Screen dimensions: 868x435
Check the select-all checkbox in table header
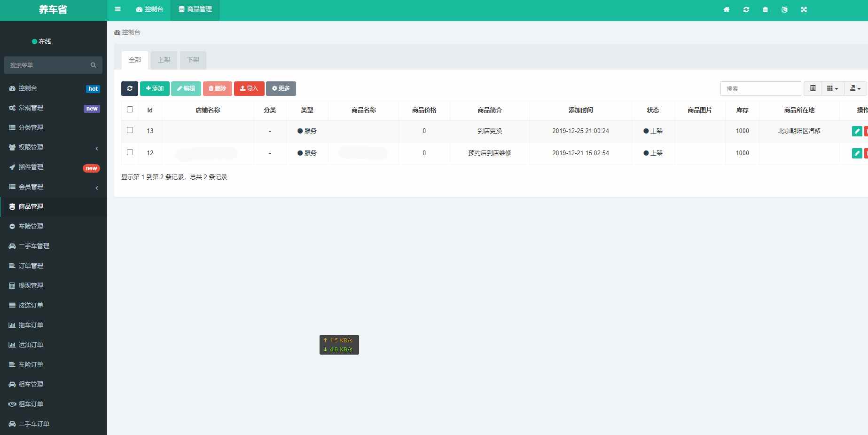(x=130, y=110)
